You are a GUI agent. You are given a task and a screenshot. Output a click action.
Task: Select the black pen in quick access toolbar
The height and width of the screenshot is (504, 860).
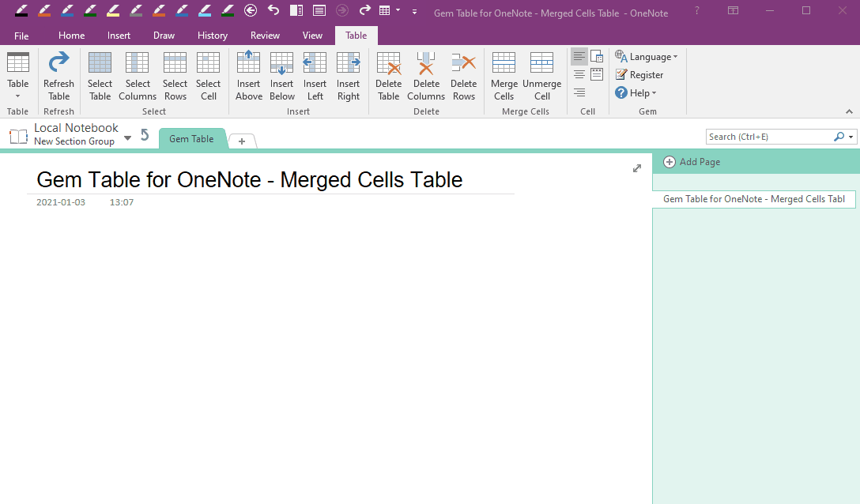point(21,10)
